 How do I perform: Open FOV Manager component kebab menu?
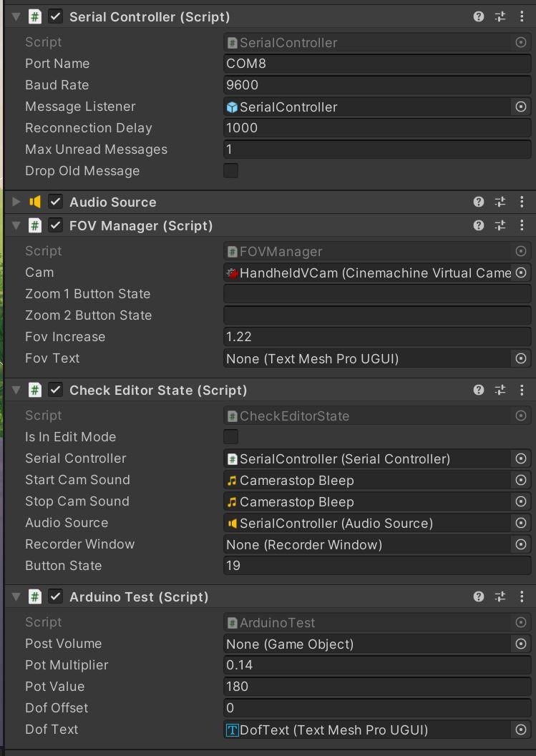(x=522, y=225)
